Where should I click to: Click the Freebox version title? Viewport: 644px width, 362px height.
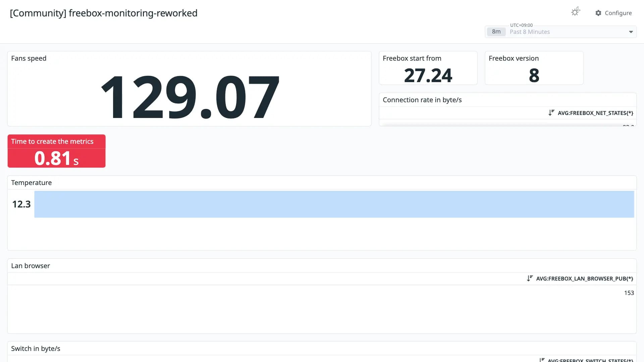tap(514, 58)
